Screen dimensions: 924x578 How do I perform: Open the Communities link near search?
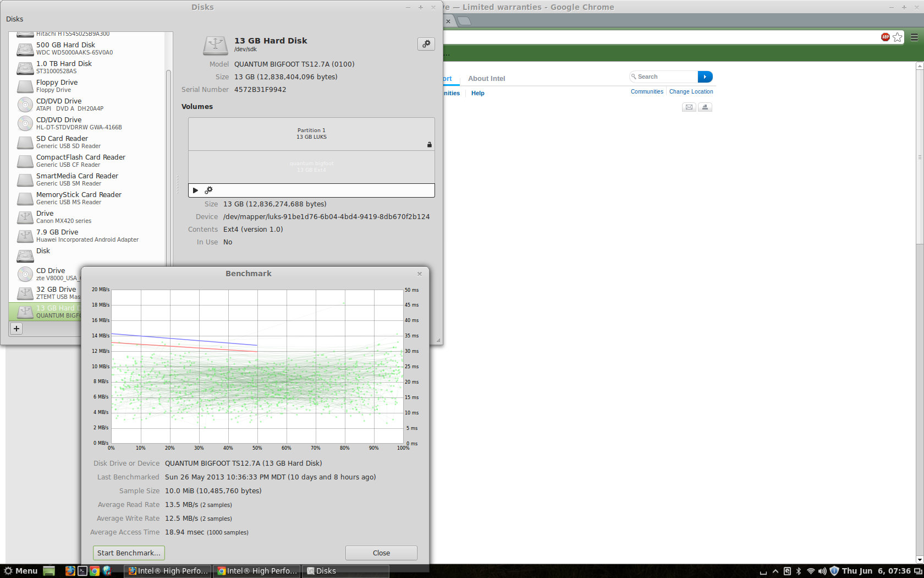[647, 92]
